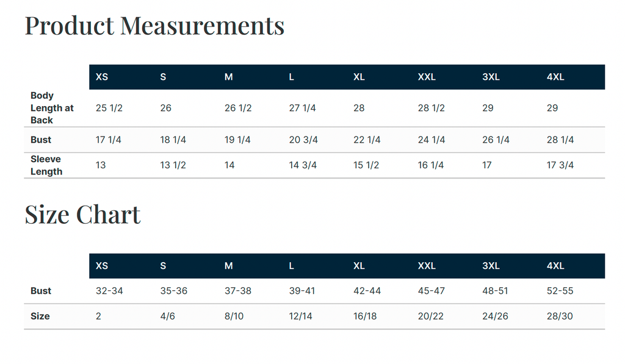Click the XXL header in Size Chart table
The image size is (625, 364).
coord(427,266)
